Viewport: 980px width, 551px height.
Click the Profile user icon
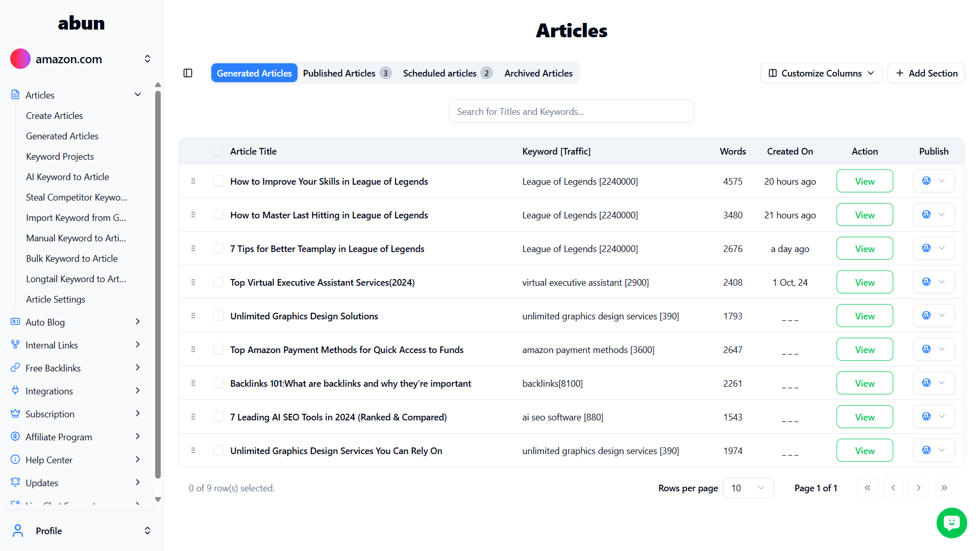(x=18, y=531)
